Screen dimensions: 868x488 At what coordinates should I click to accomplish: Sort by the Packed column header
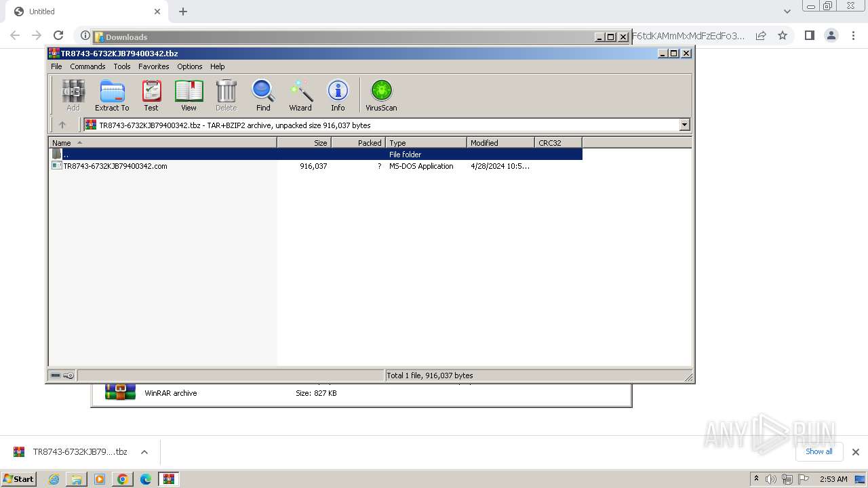click(x=359, y=142)
